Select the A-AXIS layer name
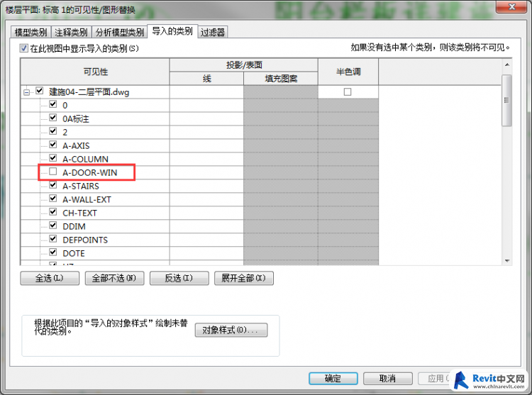The image size is (532, 395). [76, 146]
